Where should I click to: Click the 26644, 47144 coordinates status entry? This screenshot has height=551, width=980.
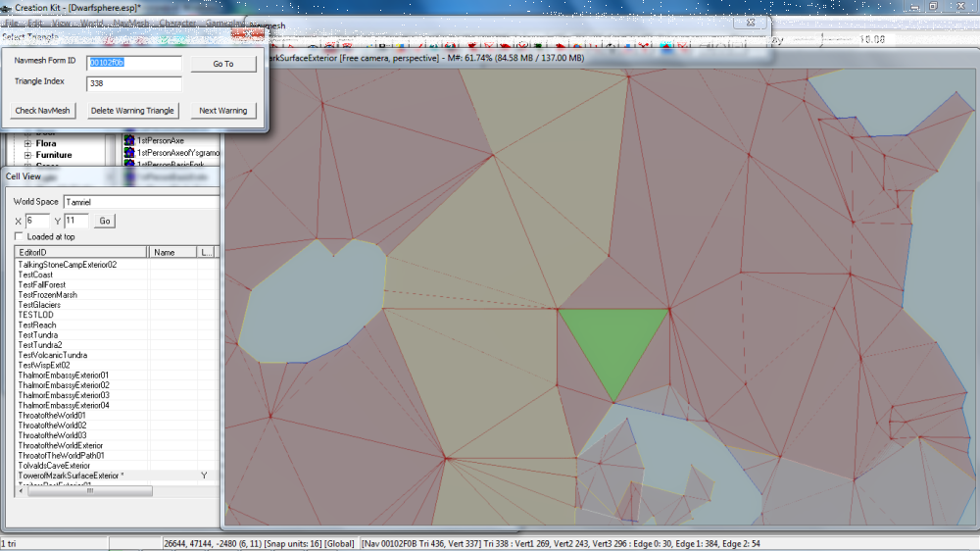coord(259,544)
